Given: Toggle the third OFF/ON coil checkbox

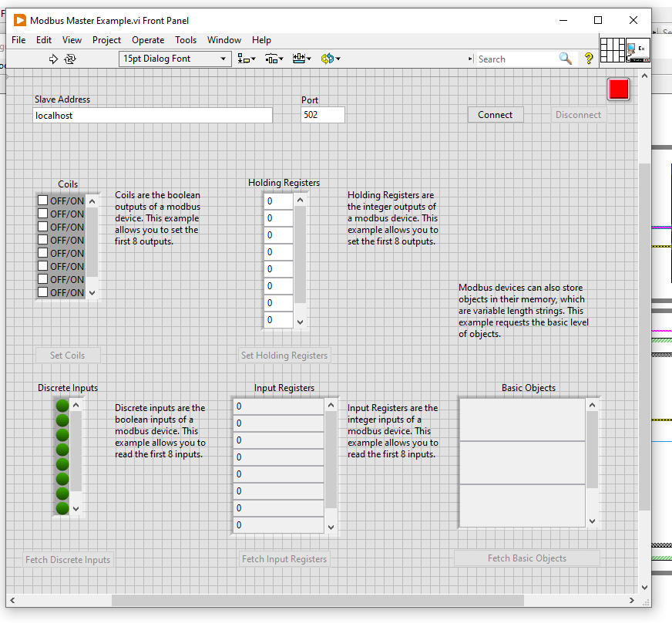Looking at the screenshot, I should [42, 227].
